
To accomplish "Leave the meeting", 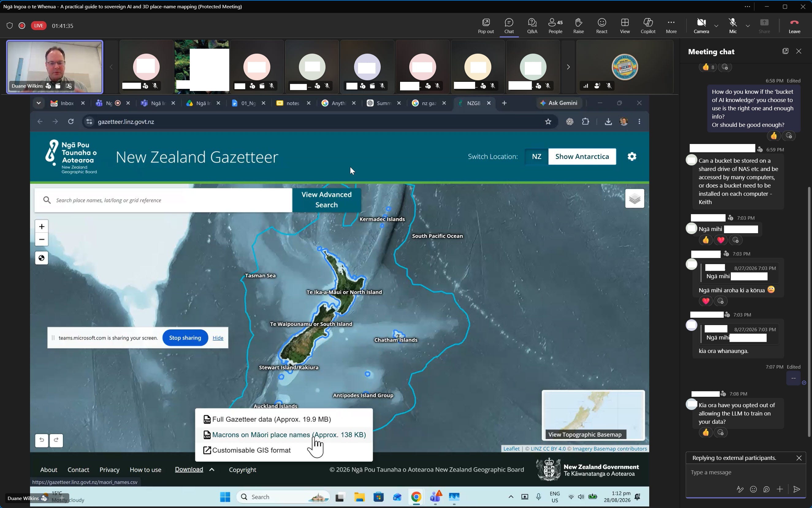I will [x=794, y=26].
